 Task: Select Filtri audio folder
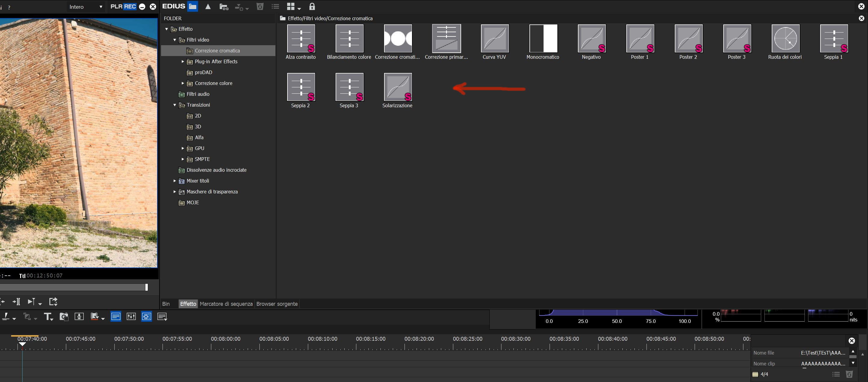pyautogui.click(x=198, y=94)
